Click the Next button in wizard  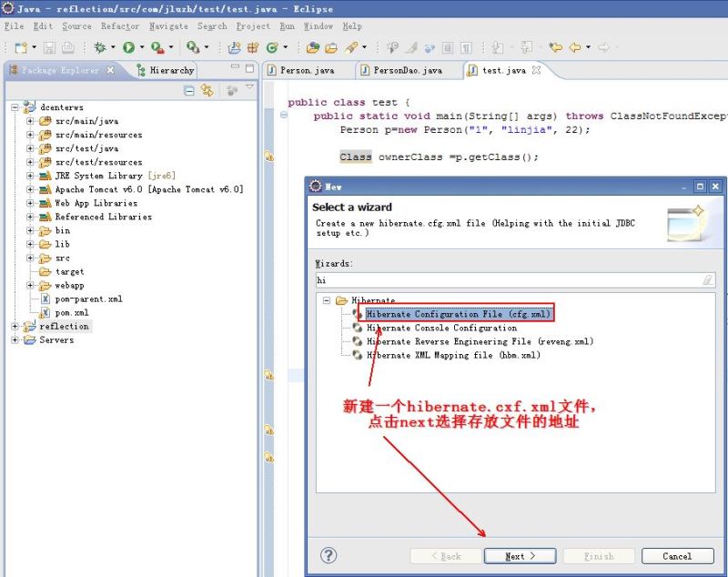click(520, 556)
